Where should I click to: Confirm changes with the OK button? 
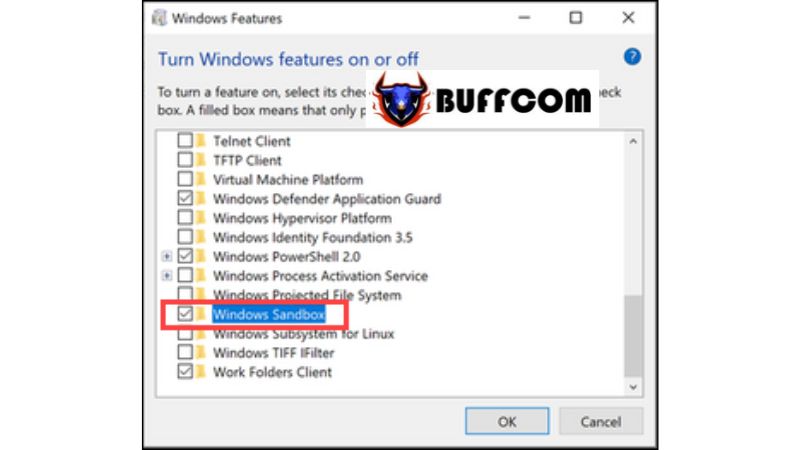point(507,421)
